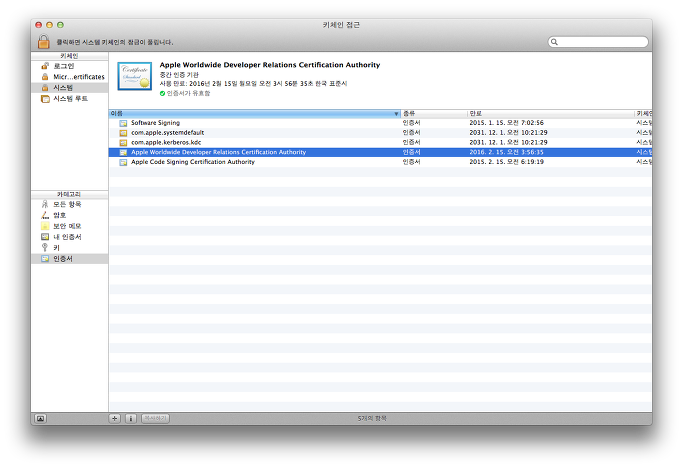
Task: Select the 시스템 keychain in sidebar
Action: (70, 88)
